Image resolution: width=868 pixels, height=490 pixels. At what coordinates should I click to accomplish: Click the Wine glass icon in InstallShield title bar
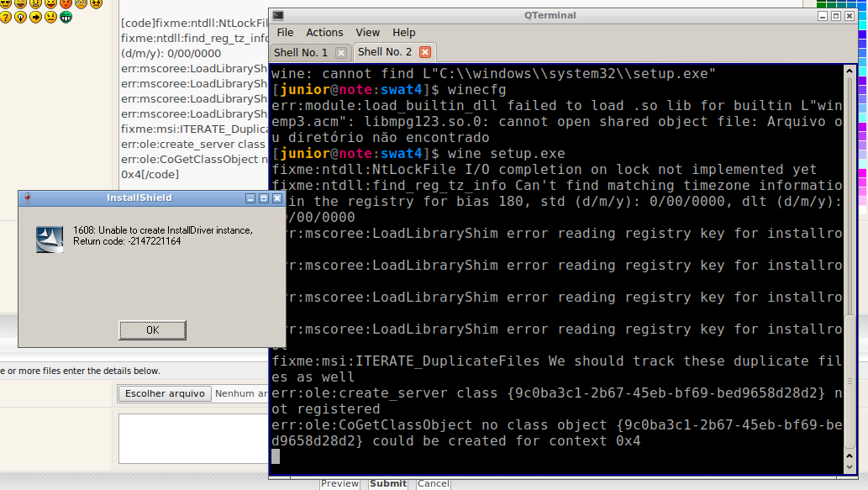27,198
